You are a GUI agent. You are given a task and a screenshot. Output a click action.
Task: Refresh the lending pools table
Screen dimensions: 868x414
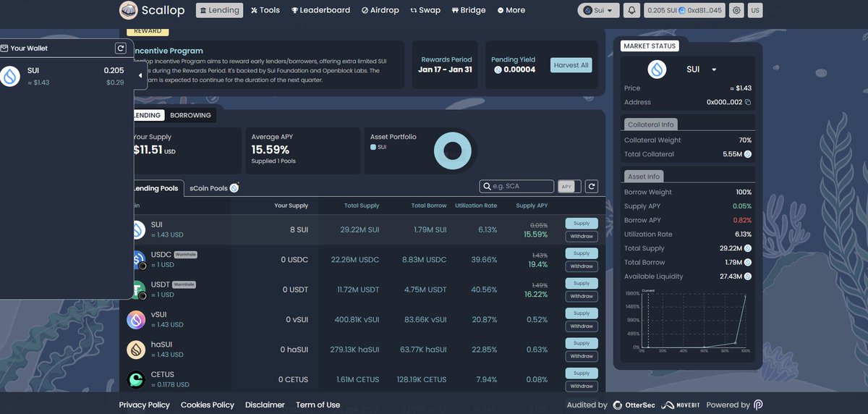pos(592,187)
